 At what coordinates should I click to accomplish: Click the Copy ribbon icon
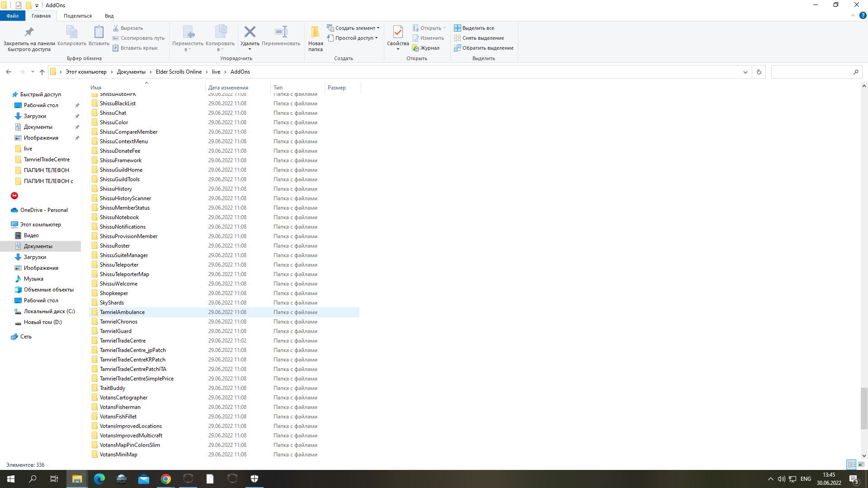point(72,32)
